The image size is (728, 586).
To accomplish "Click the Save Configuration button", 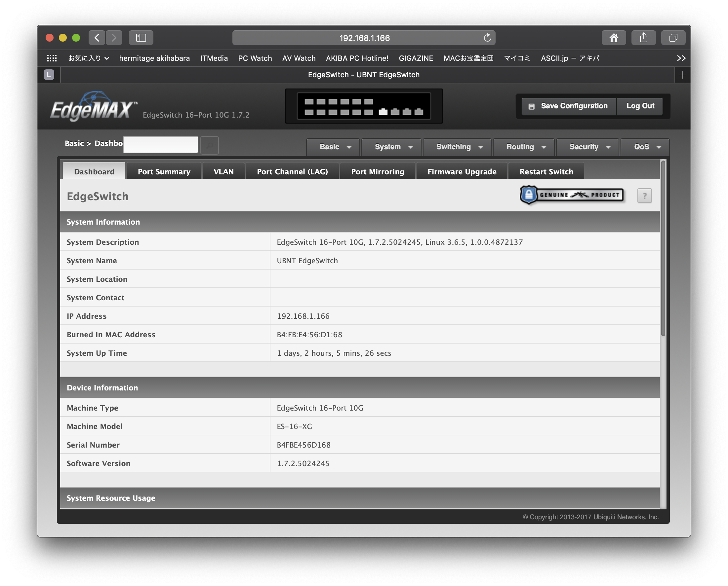I will (x=569, y=106).
